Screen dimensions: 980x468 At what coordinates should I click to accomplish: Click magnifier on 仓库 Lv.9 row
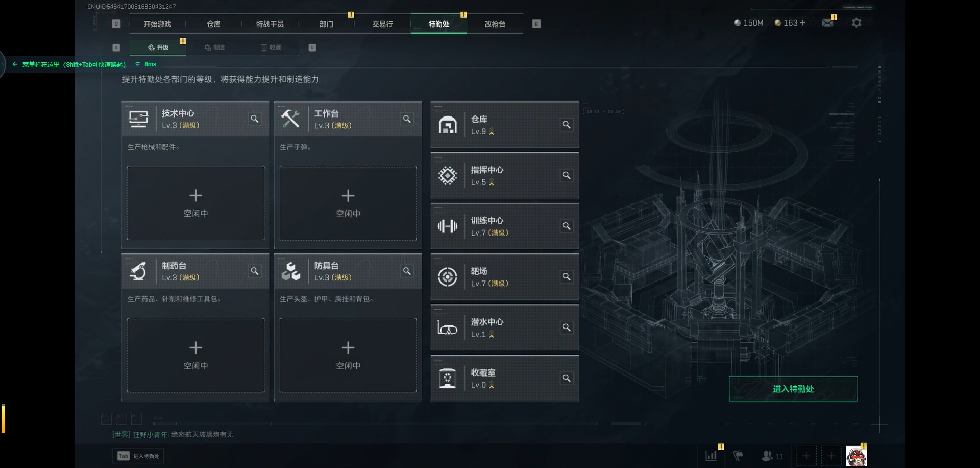(567, 125)
